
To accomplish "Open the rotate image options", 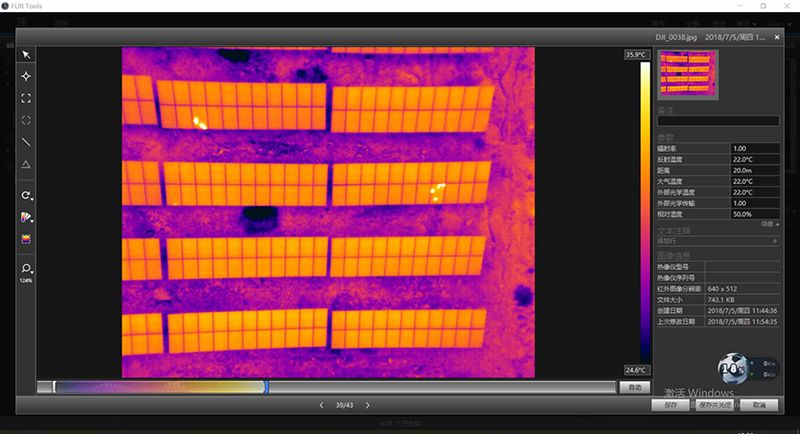I will (x=27, y=195).
